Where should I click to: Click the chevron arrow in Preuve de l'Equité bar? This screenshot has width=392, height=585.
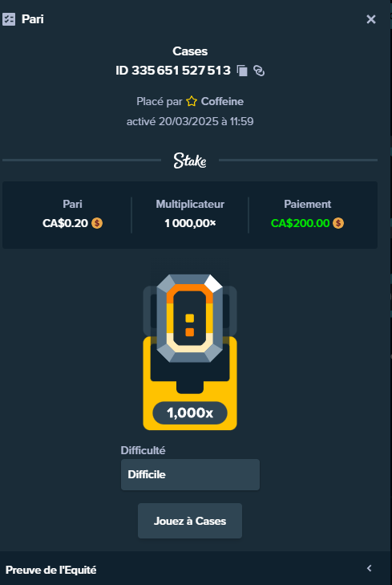click(x=370, y=568)
